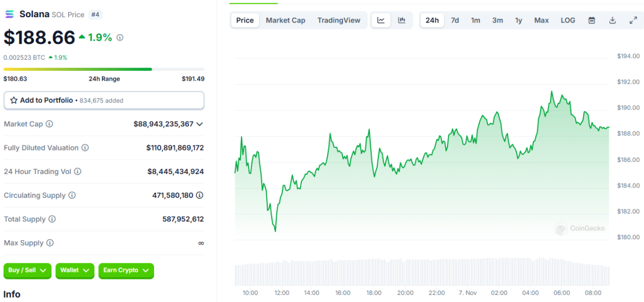Expand Market Cap value chevron
The image size is (644, 302).
[200, 124]
